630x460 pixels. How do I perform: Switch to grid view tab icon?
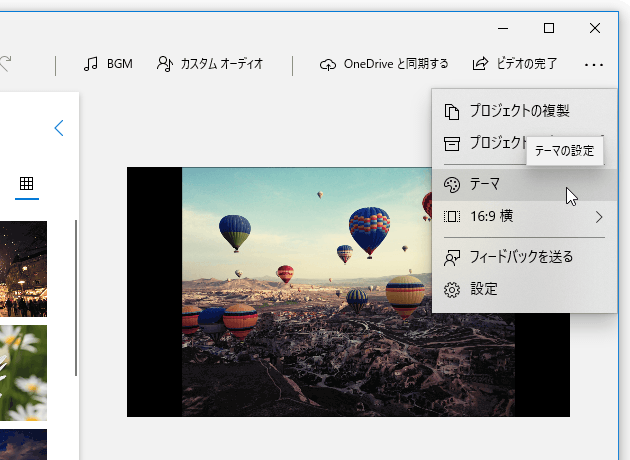pyautogui.click(x=27, y=184)
